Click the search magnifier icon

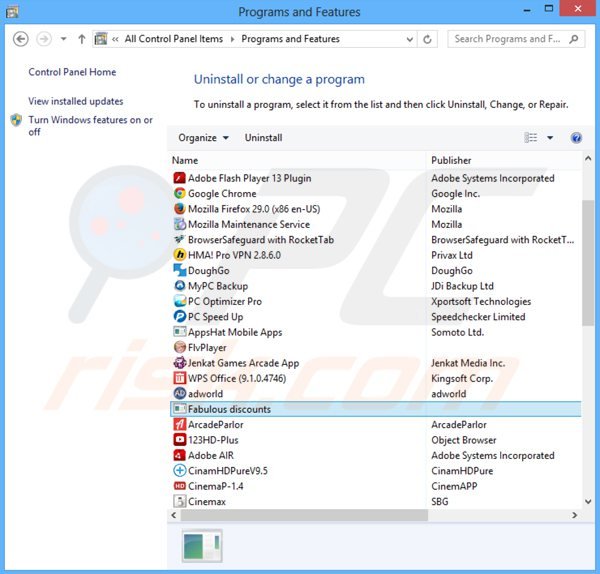(573, 39)
